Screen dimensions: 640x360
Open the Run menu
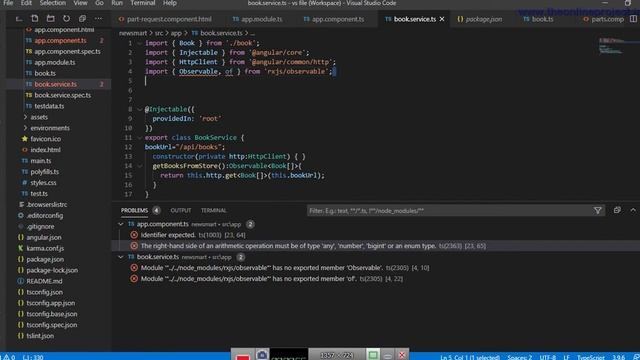coord(117,3)
